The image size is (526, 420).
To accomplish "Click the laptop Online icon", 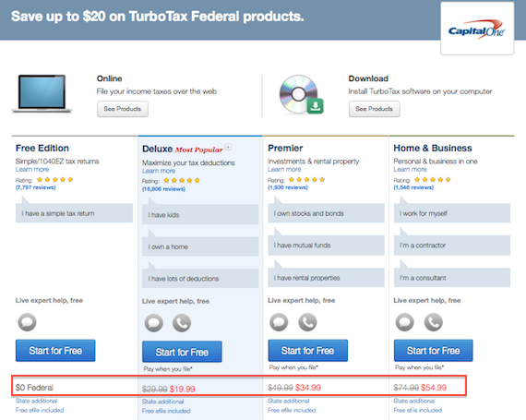I will coord(42,93).
